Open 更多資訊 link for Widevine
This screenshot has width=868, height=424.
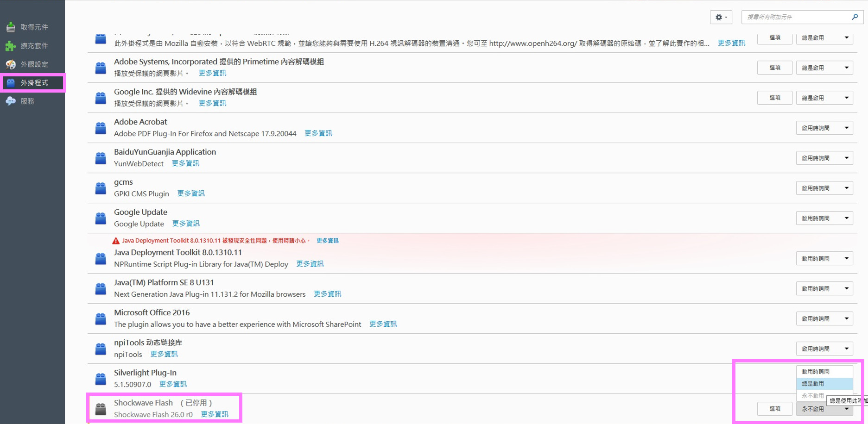pyautogui.click(x=212, y=103)
